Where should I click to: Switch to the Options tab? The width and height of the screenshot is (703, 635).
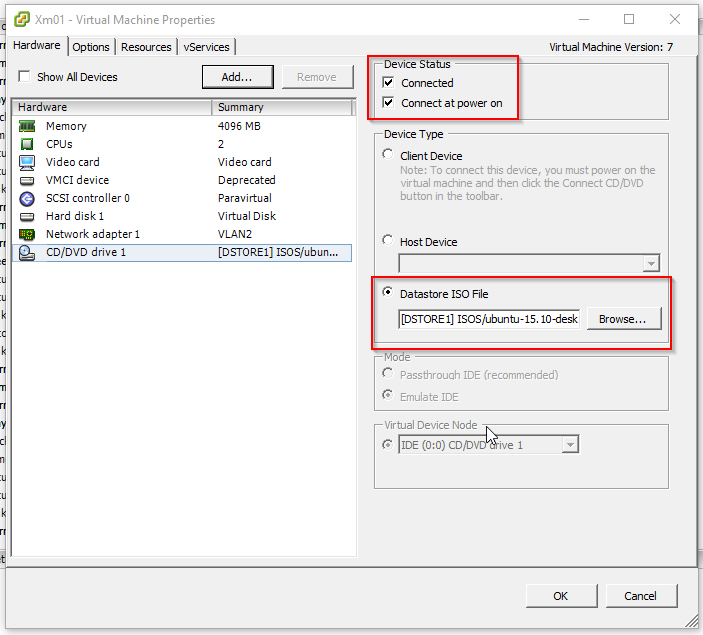(x=91, y=47)
